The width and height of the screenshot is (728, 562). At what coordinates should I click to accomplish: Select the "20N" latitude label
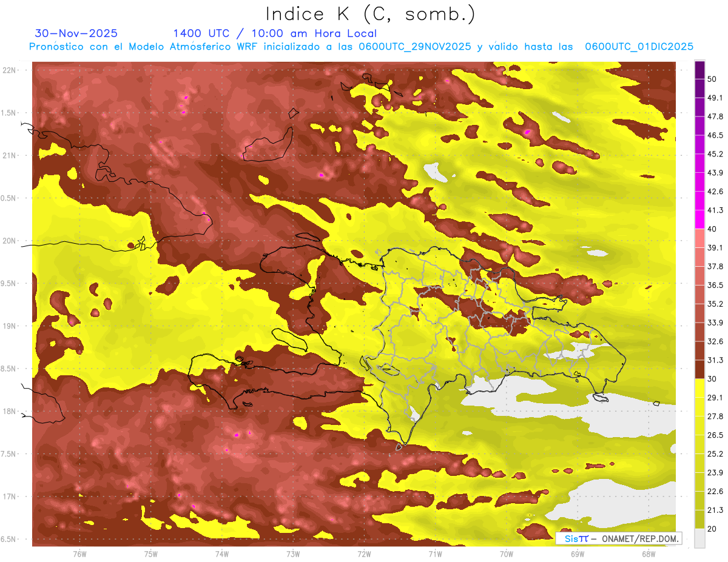pyautogui.click(x=9, y=241)
